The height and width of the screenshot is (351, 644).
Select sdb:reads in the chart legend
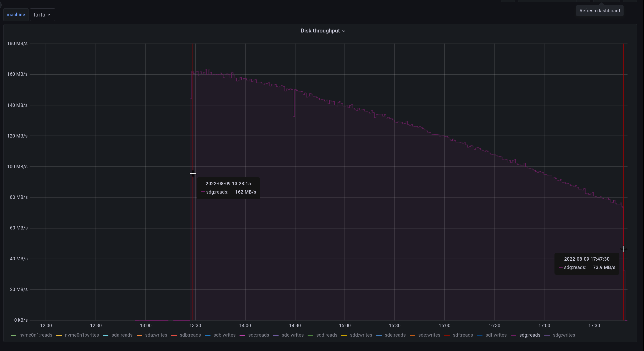[190, 335]
